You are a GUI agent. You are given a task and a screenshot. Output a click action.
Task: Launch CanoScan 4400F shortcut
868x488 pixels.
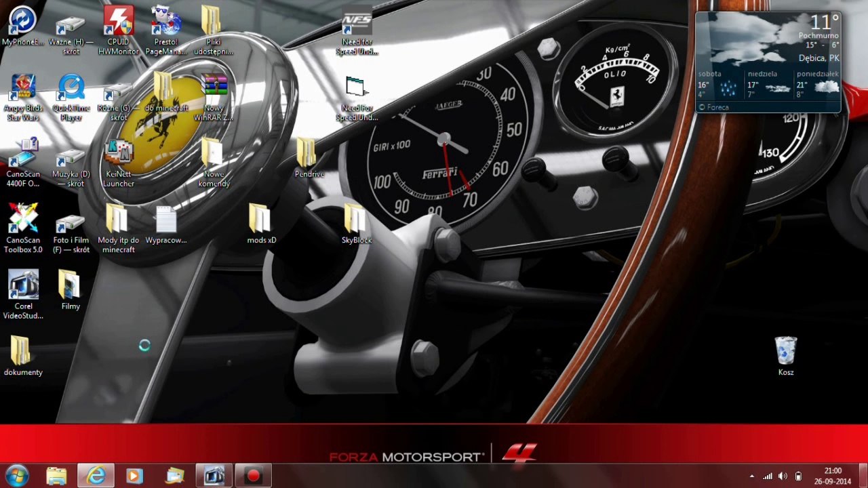click(23, 163)
